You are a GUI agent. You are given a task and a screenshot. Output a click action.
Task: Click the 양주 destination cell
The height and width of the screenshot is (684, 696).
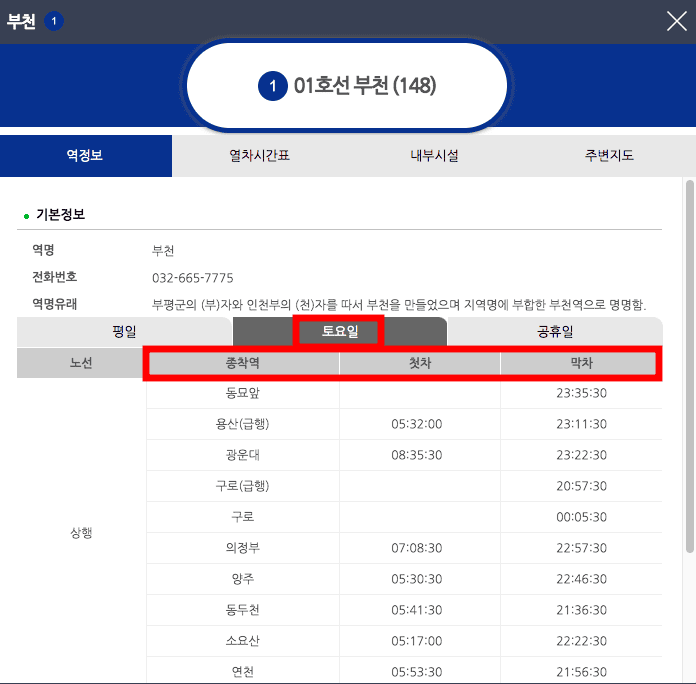tap(243, 579)
